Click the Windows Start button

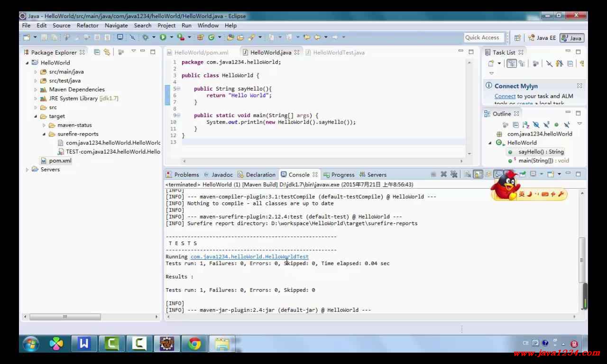30,343
